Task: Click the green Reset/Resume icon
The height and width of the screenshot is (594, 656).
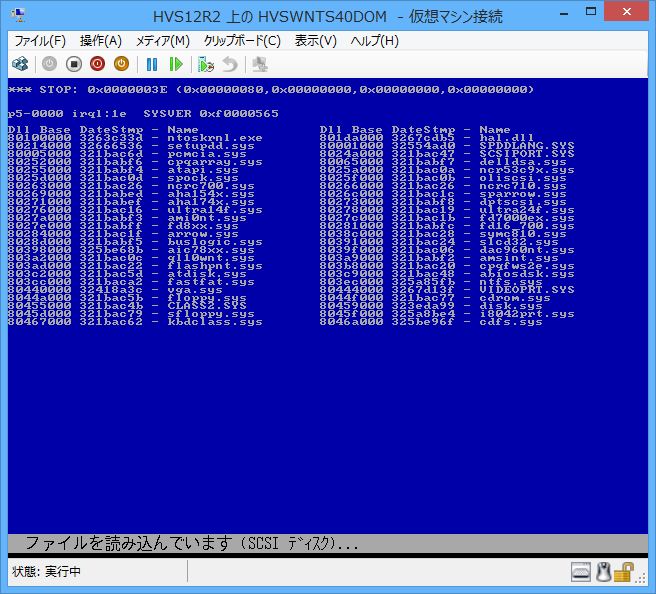Action: click(x=176, y=64)
